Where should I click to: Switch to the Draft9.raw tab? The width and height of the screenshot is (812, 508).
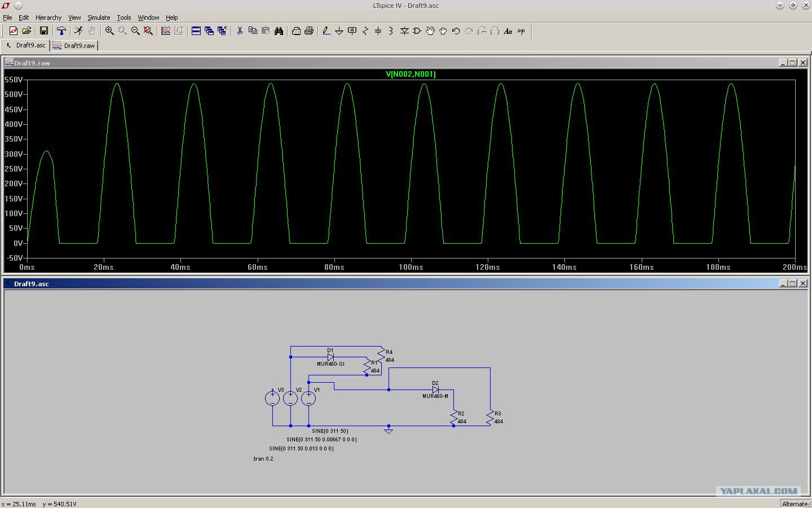pos(74,46)
